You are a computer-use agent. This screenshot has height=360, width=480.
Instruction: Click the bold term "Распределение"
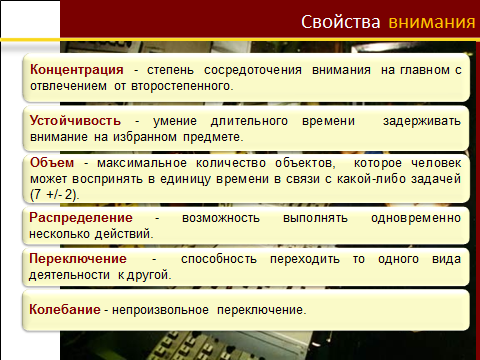pyautogui.click(x=81, y=218)
